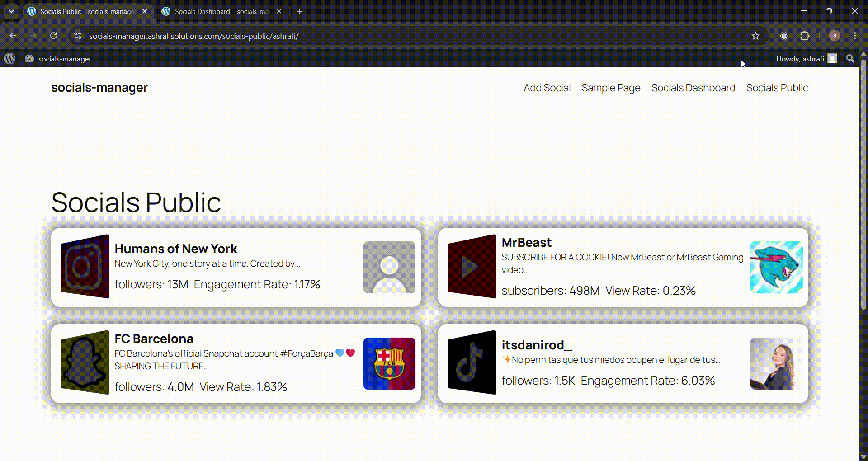
Task: Click the Snapchat ghost icon on FC Barcelona card
Action: click(85, 362)
